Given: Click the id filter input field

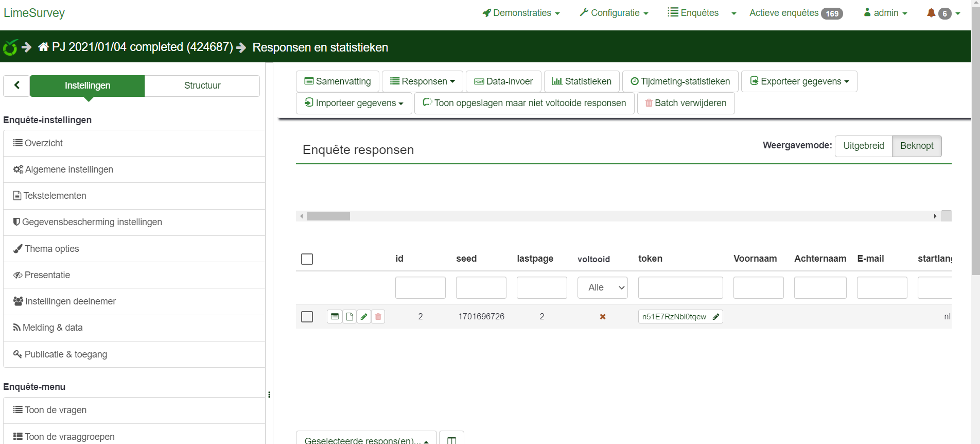Looking at the screenshot, I should click(x=420, y=288).
